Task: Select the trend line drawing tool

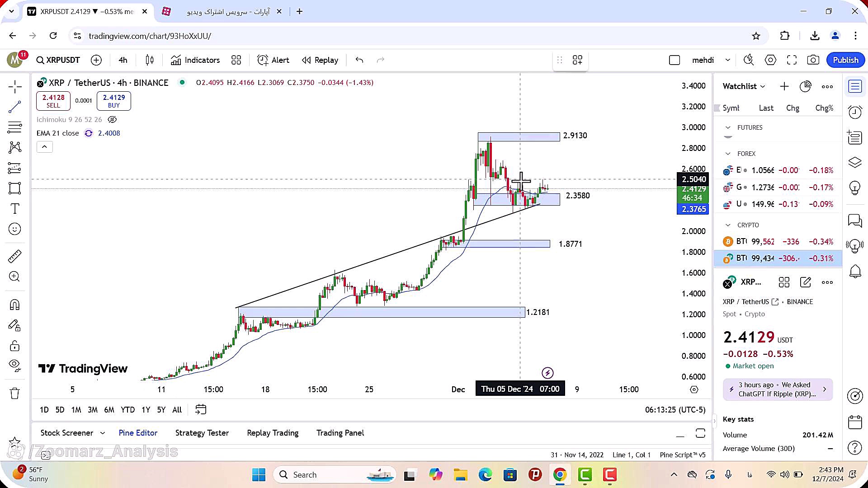Action: click(x=14, y=107)
